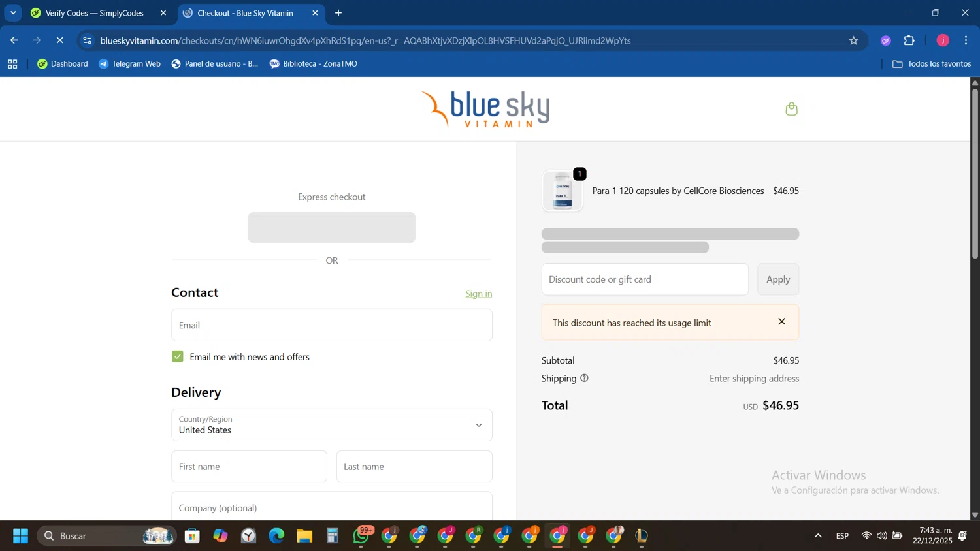Open Biblioteca - ZonaTMO bookmark

click(314, 64)
